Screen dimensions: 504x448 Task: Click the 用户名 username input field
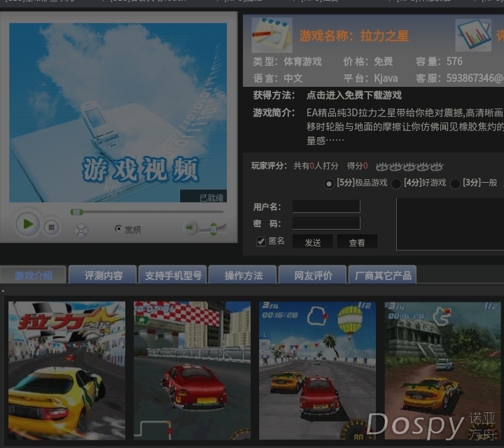pyautogui.click(x=325, y=206)
